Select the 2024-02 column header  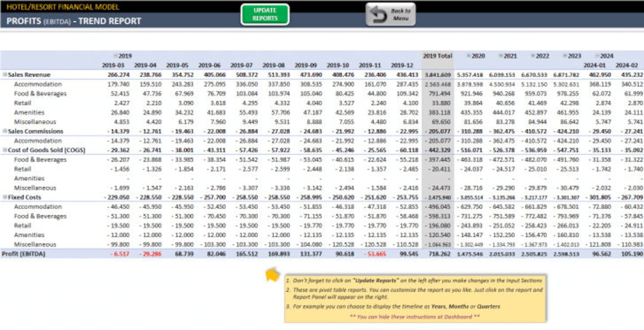pos(626,65)
